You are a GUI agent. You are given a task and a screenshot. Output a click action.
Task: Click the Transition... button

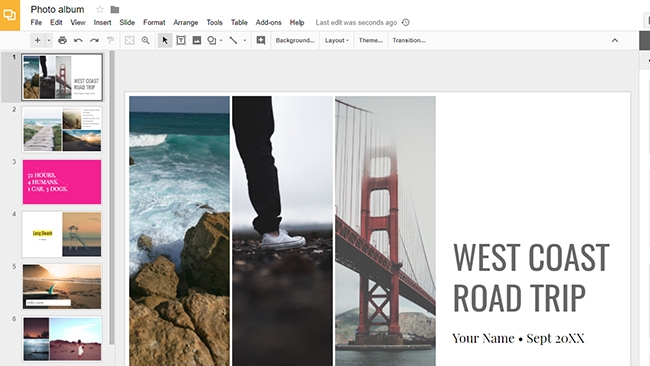[x=409, y=40]
